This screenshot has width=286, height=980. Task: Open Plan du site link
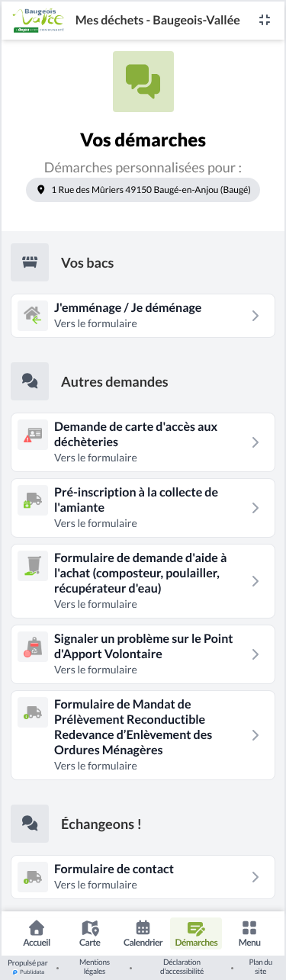(261, 967)
